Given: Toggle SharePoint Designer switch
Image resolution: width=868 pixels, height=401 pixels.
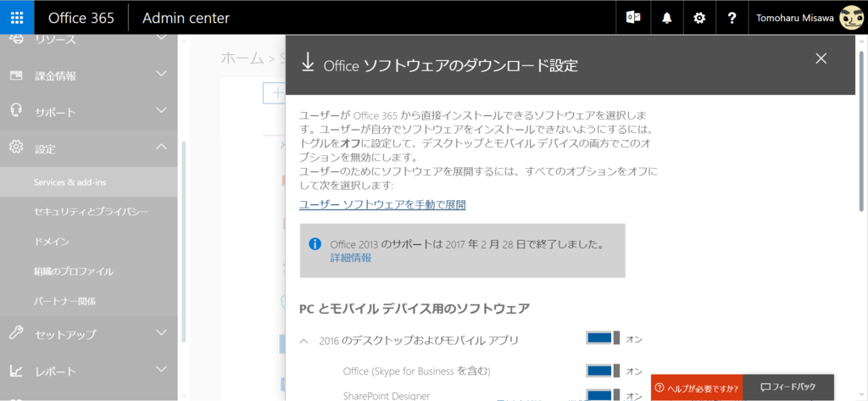Looking at the screenshot, I should click(603, 395).
